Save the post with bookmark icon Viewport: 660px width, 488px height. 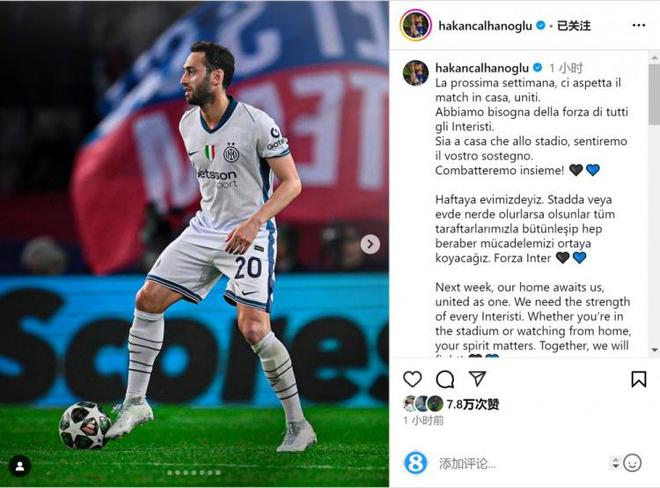pos(639,379)
